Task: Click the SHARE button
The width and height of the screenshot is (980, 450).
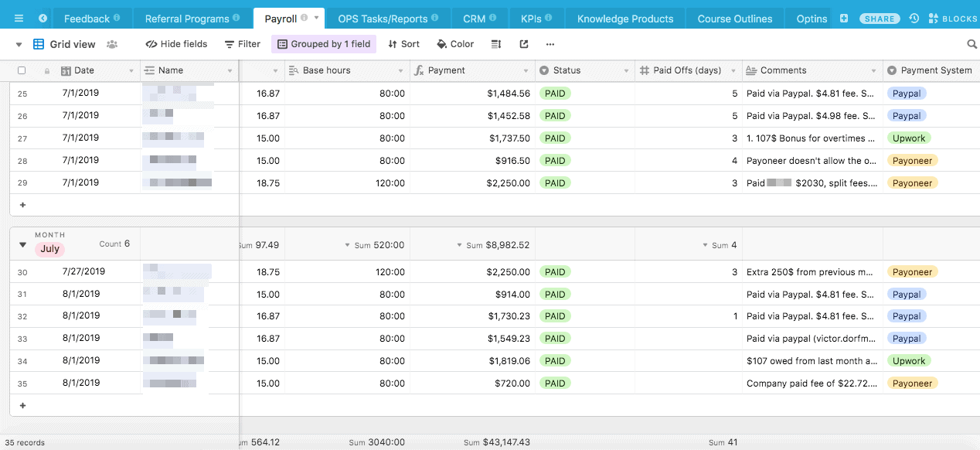Action: click(880, 19)
